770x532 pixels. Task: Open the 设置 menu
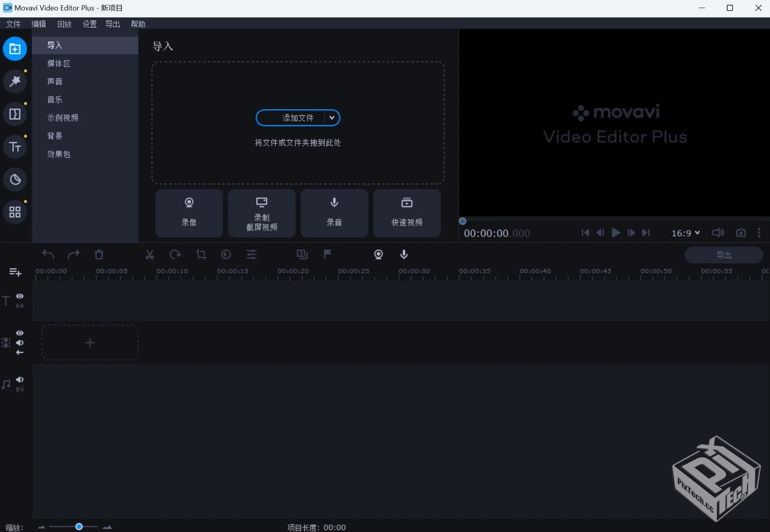(90, 24)
